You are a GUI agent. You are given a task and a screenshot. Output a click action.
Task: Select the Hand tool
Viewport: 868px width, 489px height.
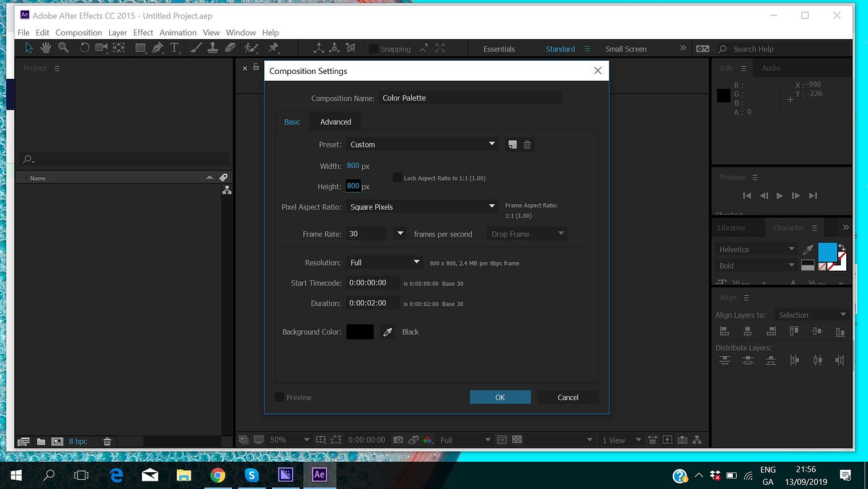45,48
